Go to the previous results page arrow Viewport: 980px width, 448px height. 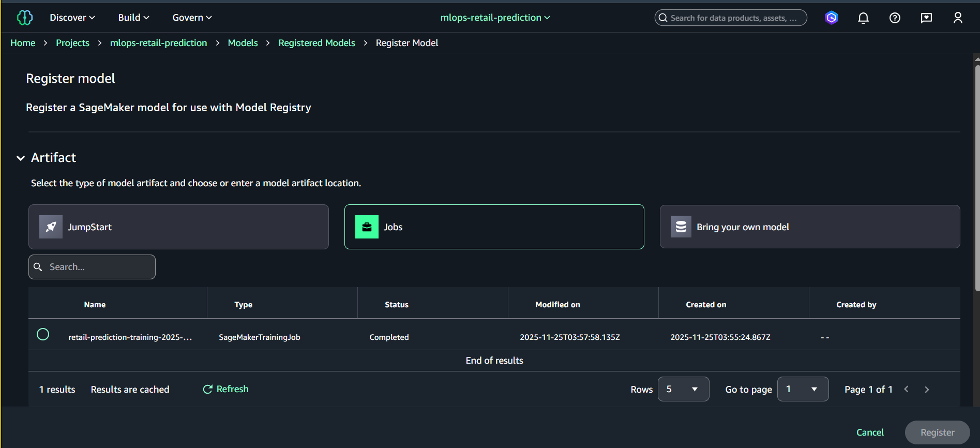(906, 390)
